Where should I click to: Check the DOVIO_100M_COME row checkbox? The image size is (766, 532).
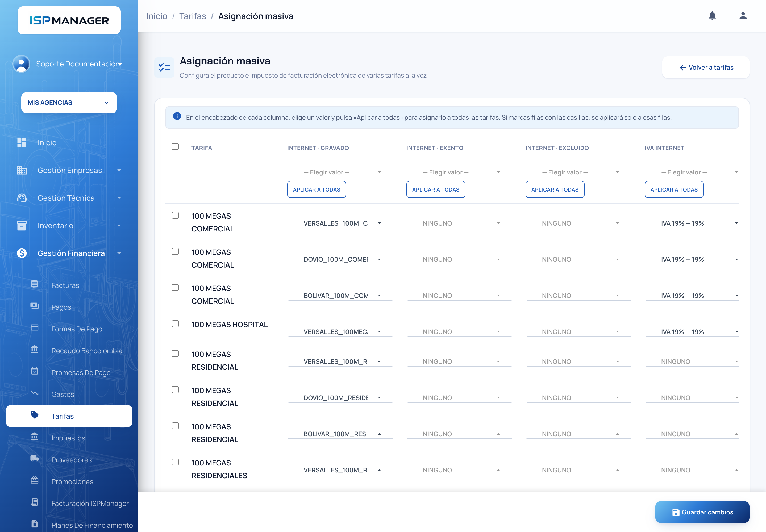pyautogui.click(x=175, y=251)
